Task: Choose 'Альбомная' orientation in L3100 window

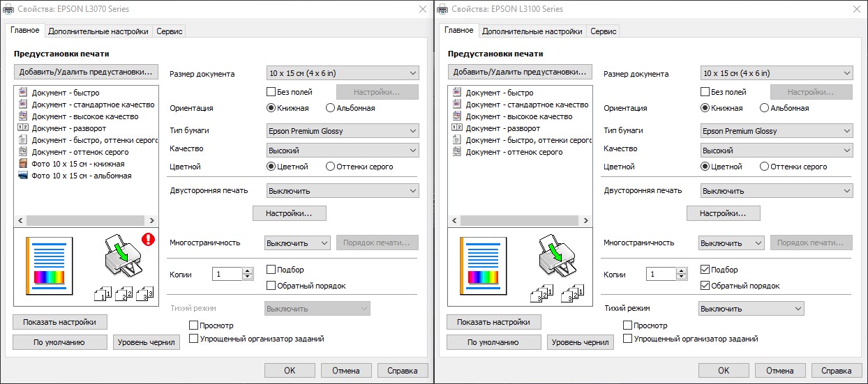Action: (765, 108)
